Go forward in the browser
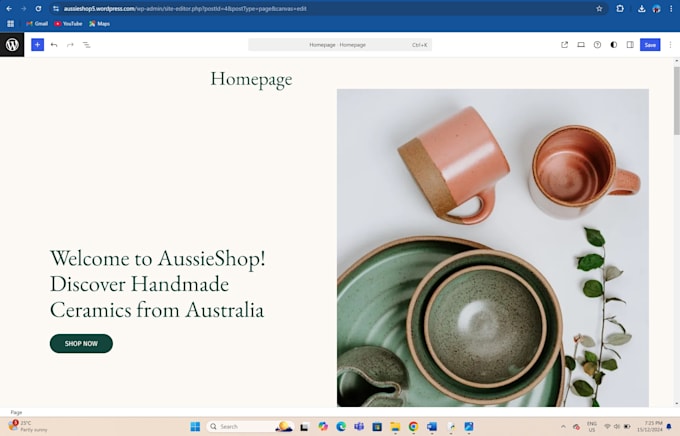This screenshot has height=436, width=680. tap(23, 8)
